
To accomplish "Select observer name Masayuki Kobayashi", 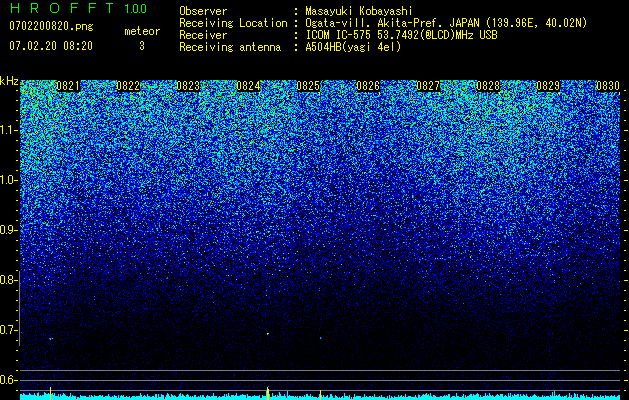I will pyautogui.click(x=359, y=11).
